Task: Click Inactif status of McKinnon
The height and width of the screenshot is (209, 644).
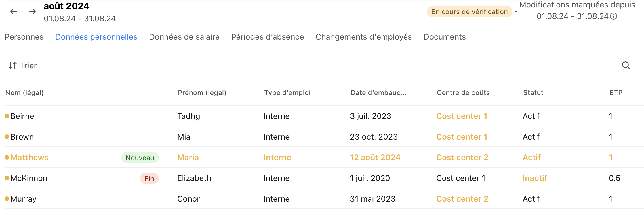Action: (x=535, y=178)
